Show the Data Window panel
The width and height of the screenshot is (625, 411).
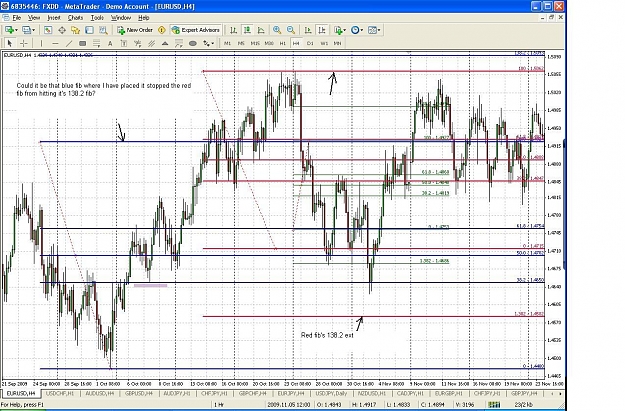tap(62, 30)
